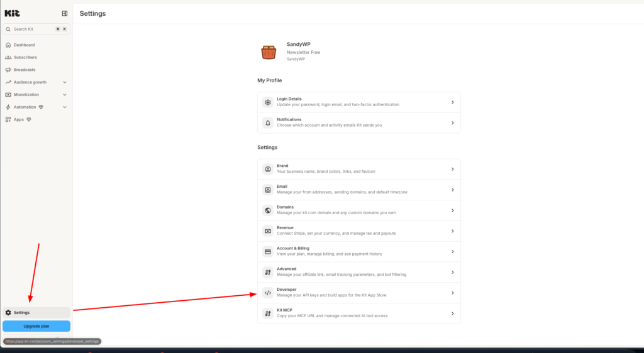Click the Kit MCP icon
The height and width of the screenshot is (353, 644).
pos(268,313)
